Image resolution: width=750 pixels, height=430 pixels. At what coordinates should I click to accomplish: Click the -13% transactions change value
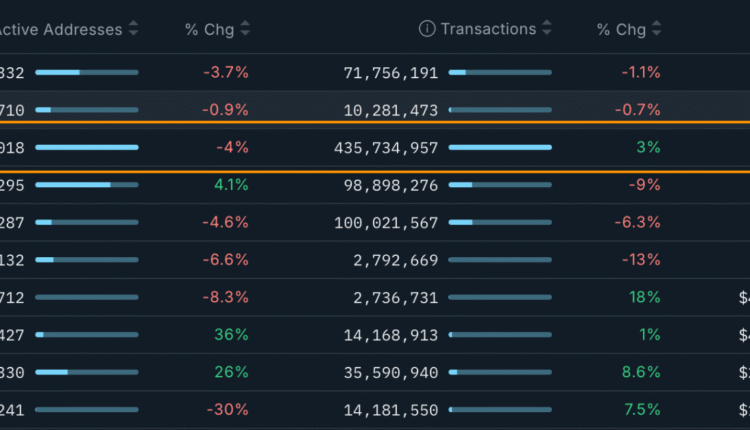click(640, 260)
